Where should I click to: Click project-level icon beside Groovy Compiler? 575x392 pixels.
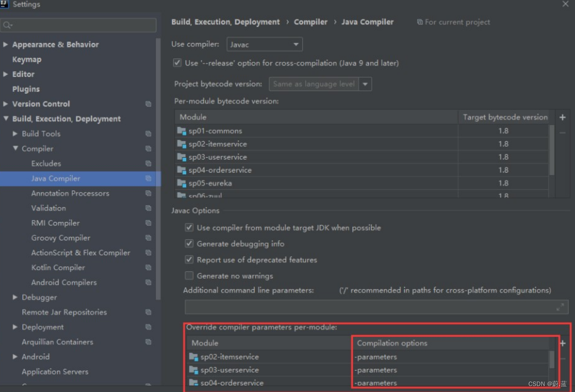[148, 238]
